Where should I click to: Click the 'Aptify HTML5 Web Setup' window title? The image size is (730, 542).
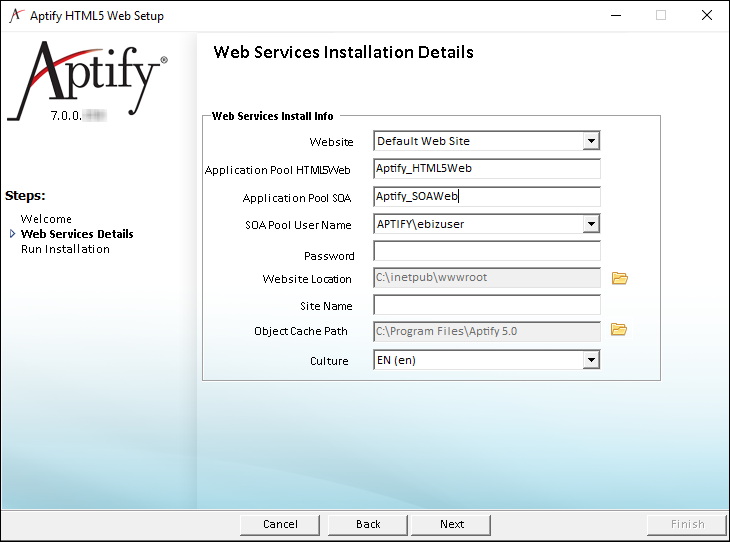coord(97,16)
